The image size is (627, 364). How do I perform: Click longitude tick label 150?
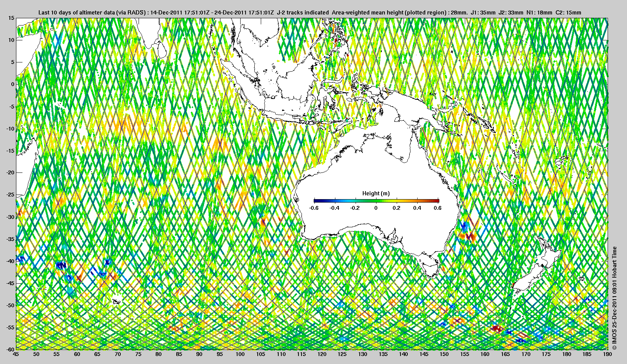(x=444, y=354)
